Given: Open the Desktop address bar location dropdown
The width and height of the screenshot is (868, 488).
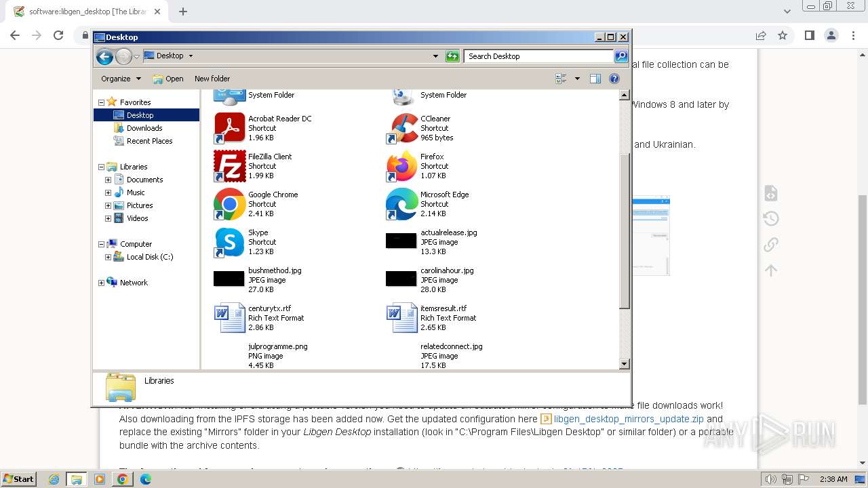Looking at the screenshot, I should point(191,56).
